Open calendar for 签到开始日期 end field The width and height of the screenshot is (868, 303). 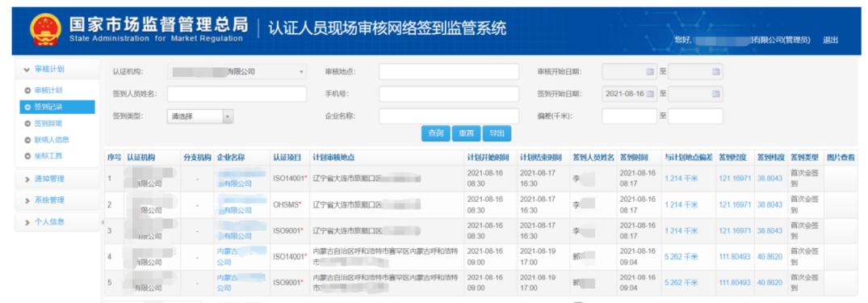pyautogui.click(x=715, y=95)
